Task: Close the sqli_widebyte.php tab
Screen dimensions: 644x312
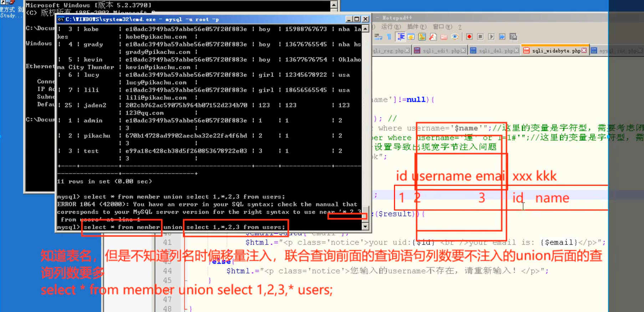Action: pyautogui.click(x=584, y=50)
